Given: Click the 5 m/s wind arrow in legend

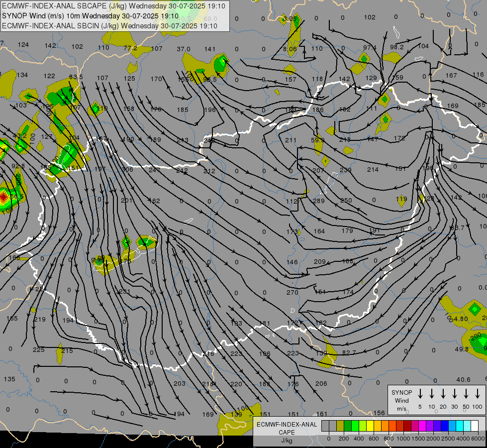Looking at the screenshot, I should click(420, 394).
